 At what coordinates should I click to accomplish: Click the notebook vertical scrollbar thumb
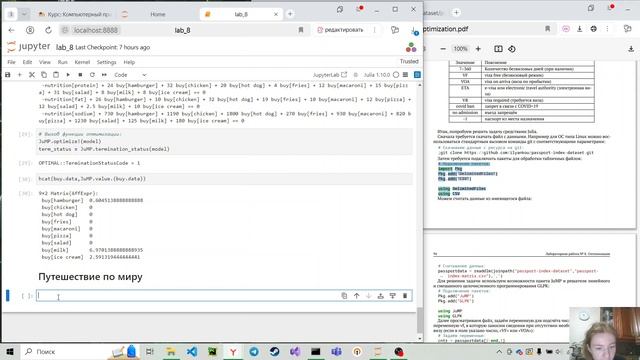420,320
